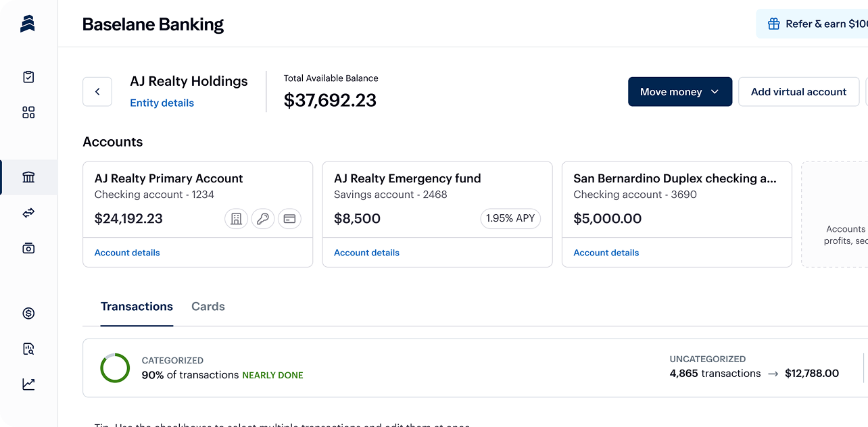Click the key icon on Primary Account card
Screen dimensions: 868x427
coord(263,219)
